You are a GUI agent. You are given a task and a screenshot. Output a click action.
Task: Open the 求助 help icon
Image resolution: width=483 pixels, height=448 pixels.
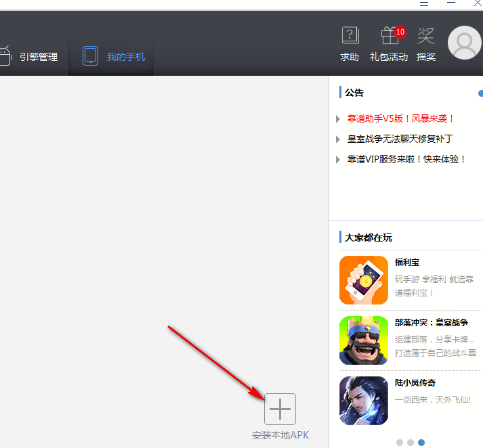[350, 36]
